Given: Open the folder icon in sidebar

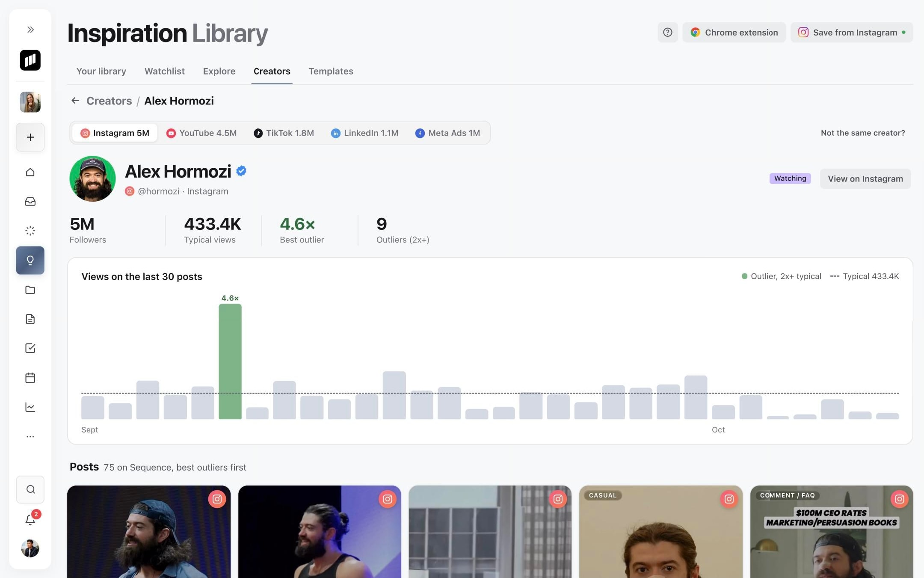Looking at the screenshot, I should click(30, 290).
